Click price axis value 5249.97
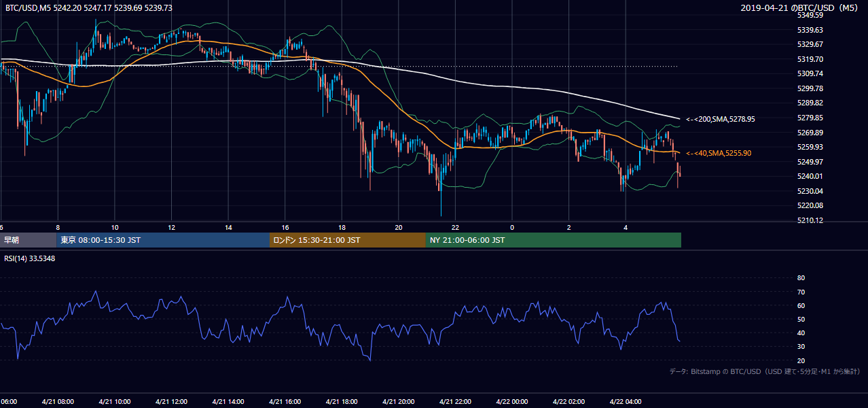 (x=810, y=162)
